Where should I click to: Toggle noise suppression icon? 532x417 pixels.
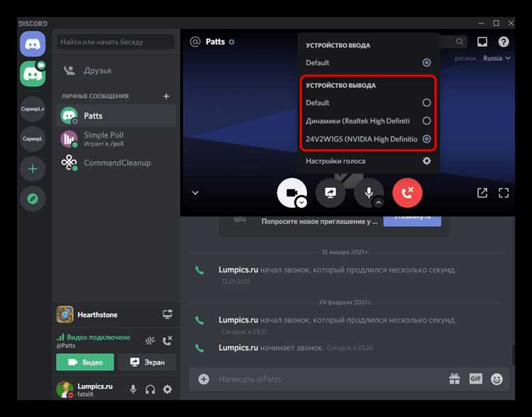click(x=150, y=340)
